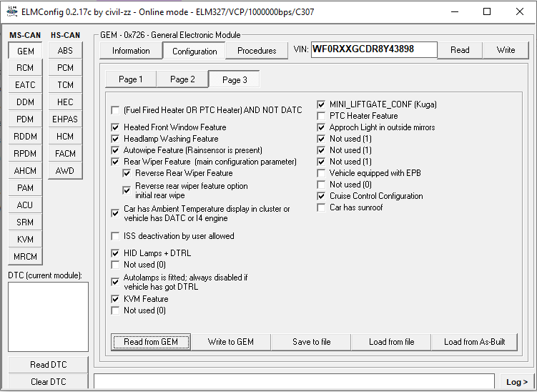The image size is (537, 392).
Task: Toggle Heated Front Window Feature checkbox
Action: (116, 127)
